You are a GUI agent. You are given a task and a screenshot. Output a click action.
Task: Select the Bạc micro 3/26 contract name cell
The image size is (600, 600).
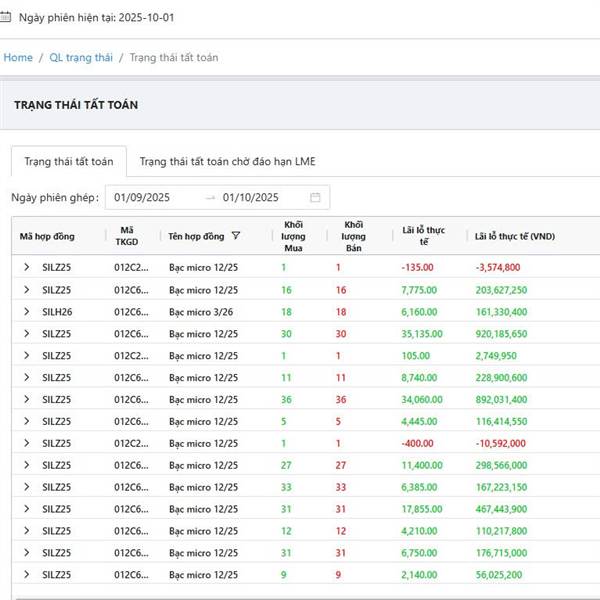203,312
